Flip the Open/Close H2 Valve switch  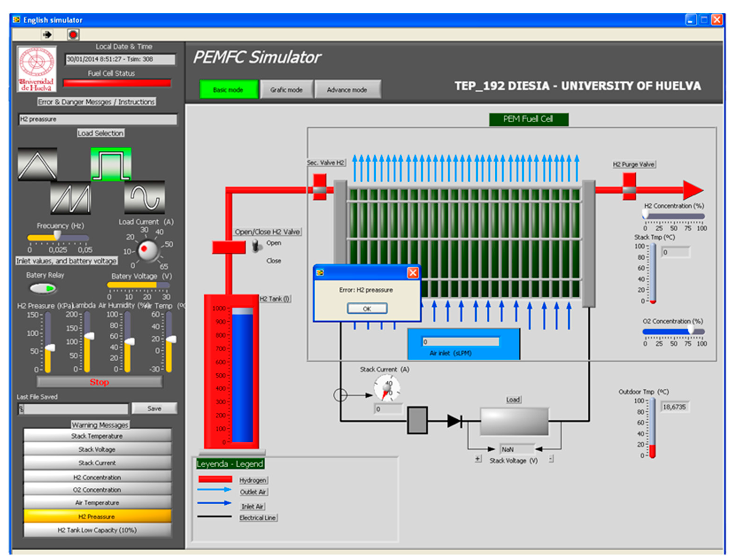tap(256, 246)
